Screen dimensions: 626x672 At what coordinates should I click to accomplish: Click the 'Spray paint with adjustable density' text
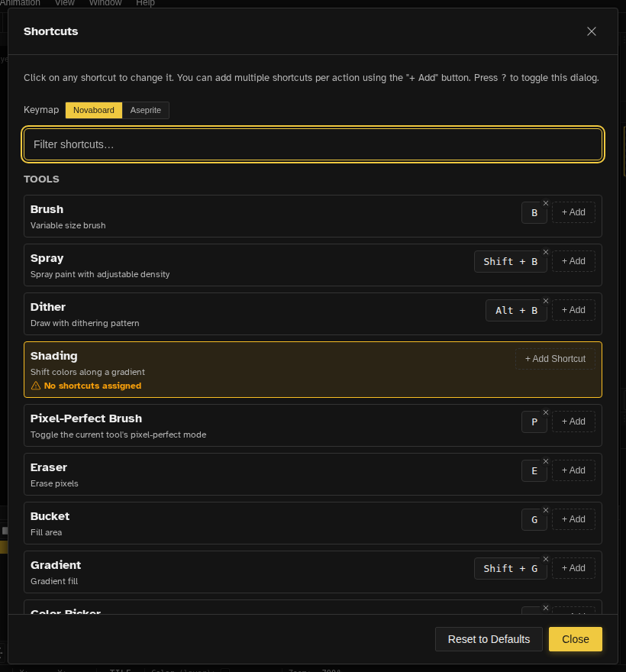coord(100,274)
